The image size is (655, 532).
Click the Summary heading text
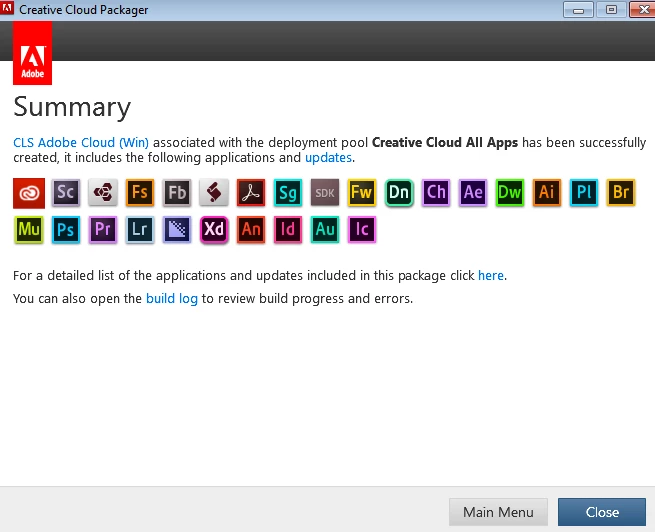[72, 107]
